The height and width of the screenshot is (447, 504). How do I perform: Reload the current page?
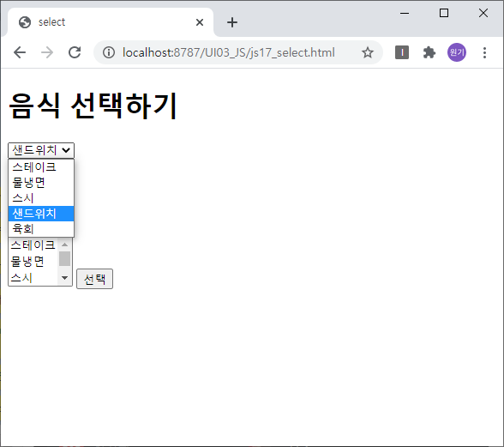click(x=75, y=52)
